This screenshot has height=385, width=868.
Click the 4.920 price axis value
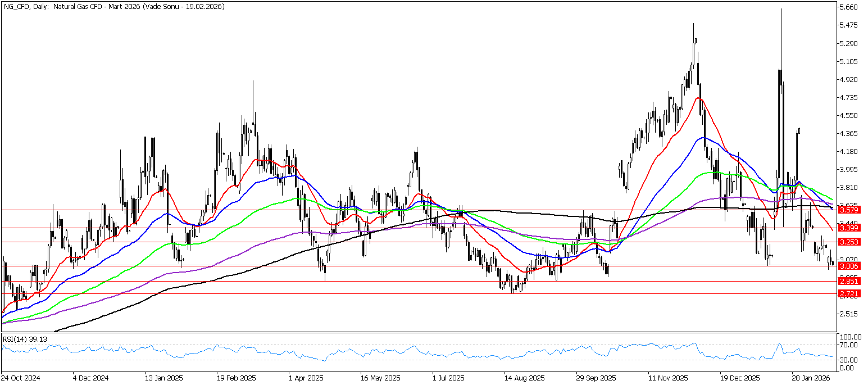click(847, 79)
